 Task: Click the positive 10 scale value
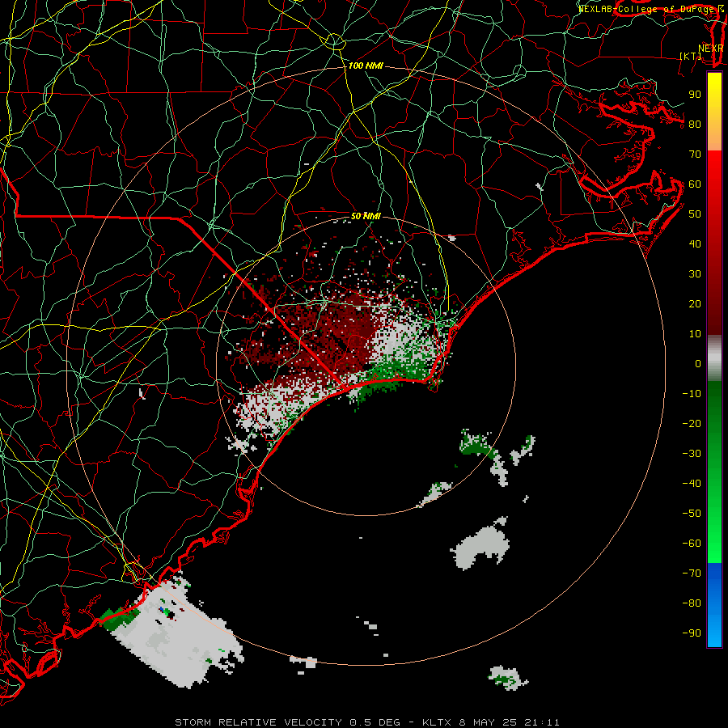(x=695, y=334)
